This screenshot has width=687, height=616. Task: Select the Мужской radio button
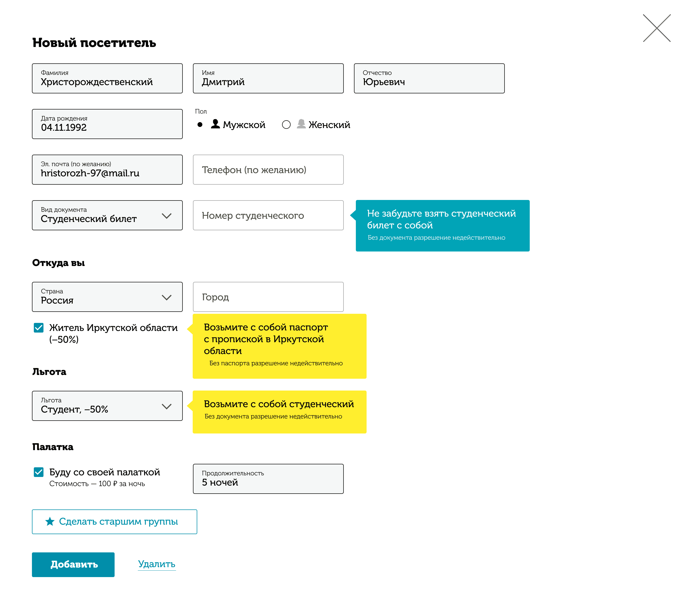coord(200,125)
